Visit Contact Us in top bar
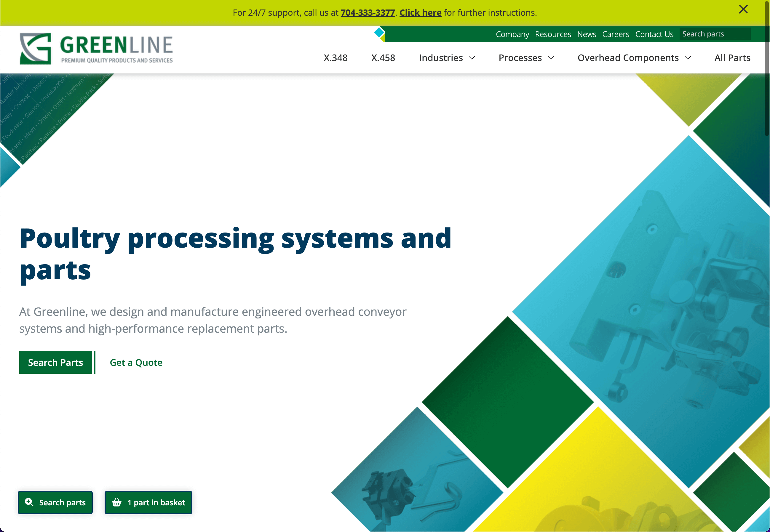Viewport: 770px width, 532px height. pos(654,34)
